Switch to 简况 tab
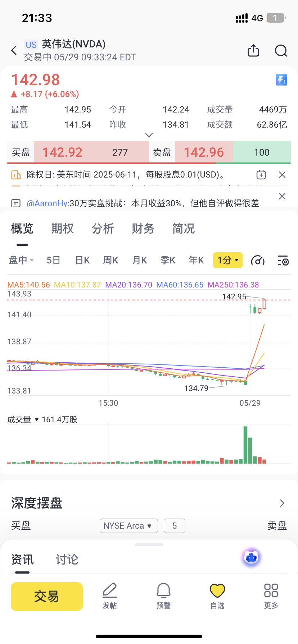The width and height of the screenshot is (298, 644). point(184,229)
